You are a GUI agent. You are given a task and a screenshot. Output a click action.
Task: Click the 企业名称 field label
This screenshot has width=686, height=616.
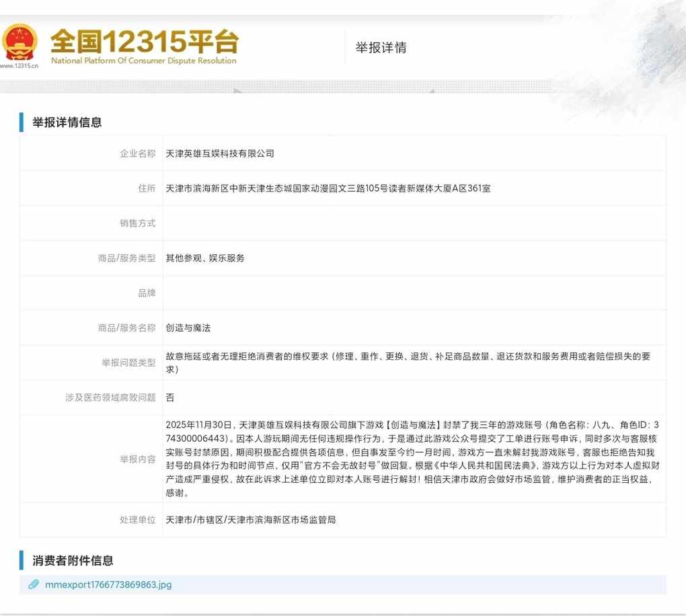click(137, 153)
